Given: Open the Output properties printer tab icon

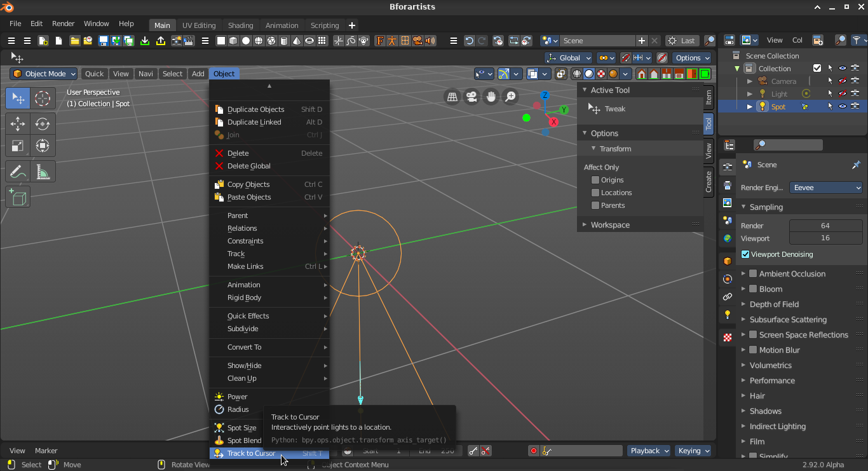Looking at the screenshot, I should [728, 185].
